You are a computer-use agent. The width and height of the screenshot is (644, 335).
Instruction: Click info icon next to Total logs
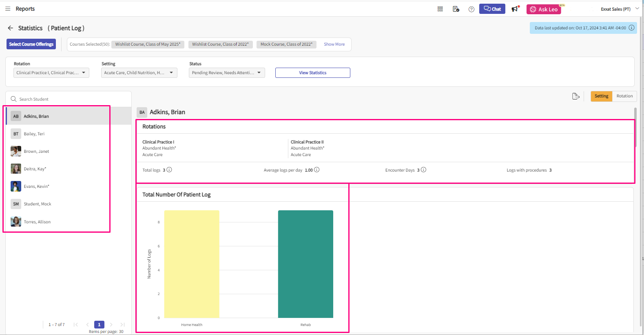tap(169, 170)
